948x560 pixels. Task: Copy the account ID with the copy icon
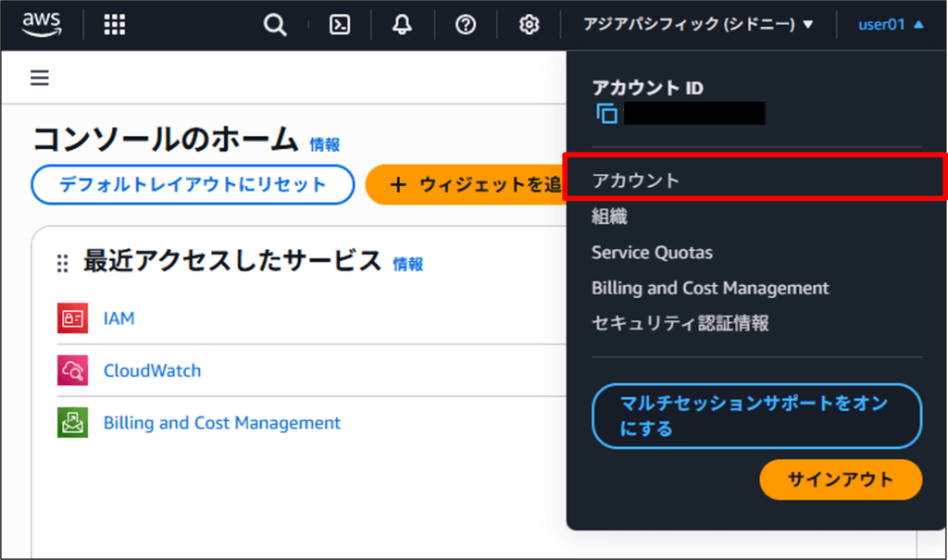(x=607, y=113)
